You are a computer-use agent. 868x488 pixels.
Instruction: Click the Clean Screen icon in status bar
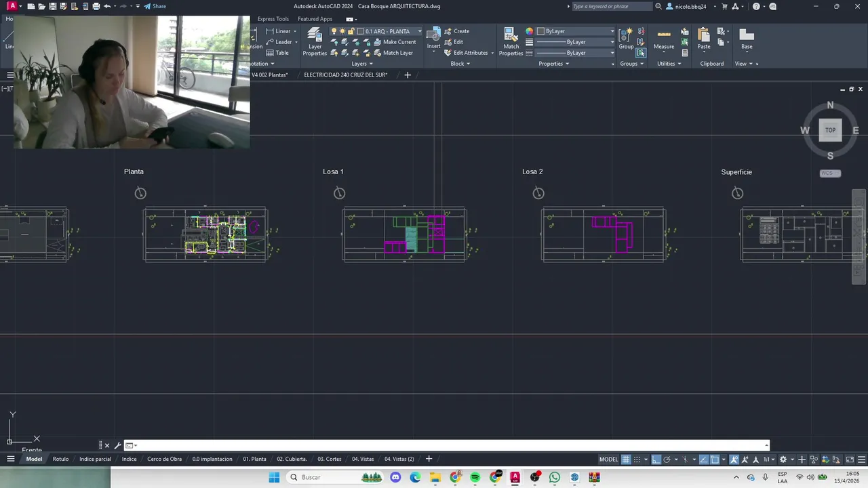click(850, 460)
